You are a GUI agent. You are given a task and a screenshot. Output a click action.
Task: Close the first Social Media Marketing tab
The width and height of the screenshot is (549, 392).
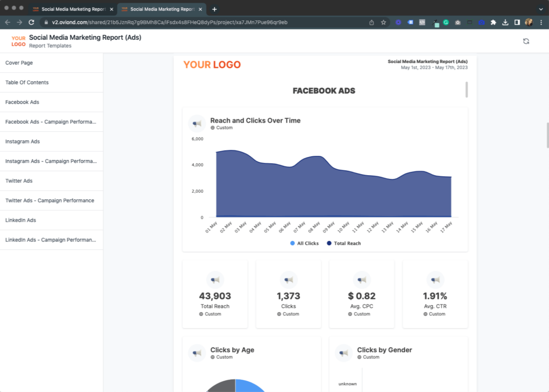[112, 10]
